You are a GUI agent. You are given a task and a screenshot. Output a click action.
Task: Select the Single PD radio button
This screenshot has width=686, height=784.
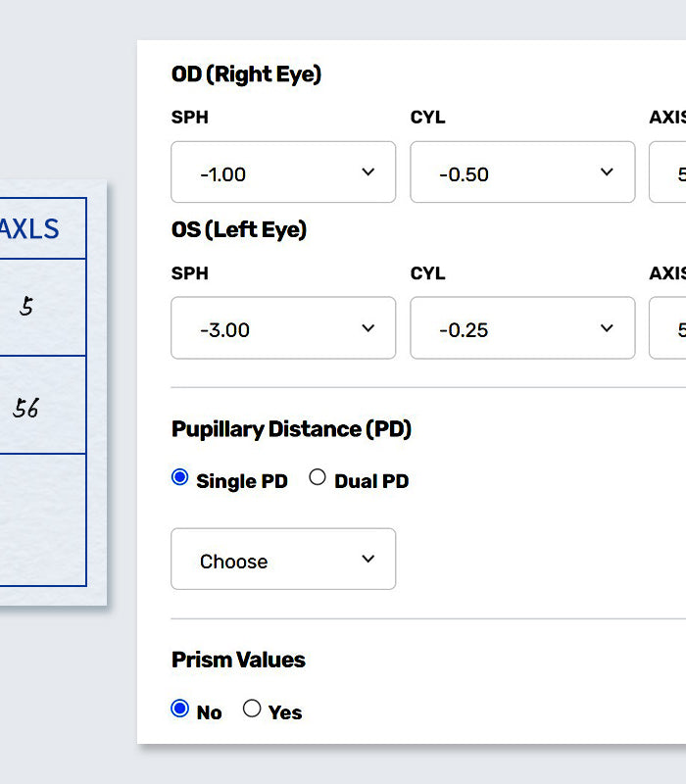tap(180, 478)
